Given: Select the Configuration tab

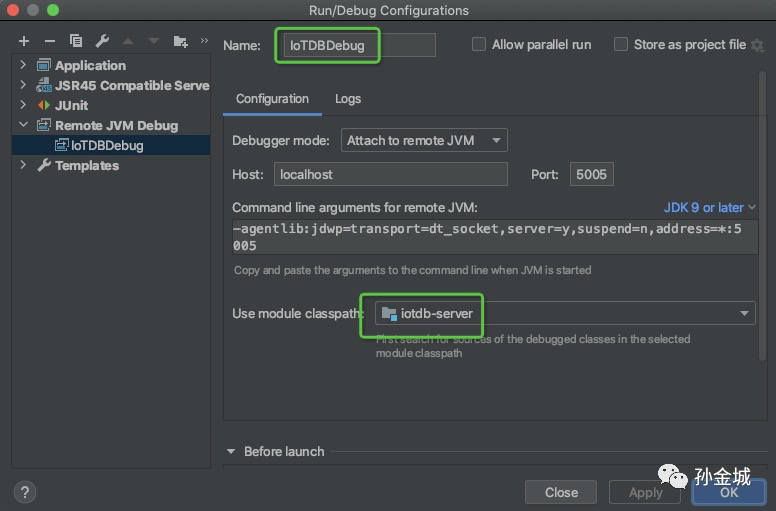Looking at the screenshot, I should (272, 99).
